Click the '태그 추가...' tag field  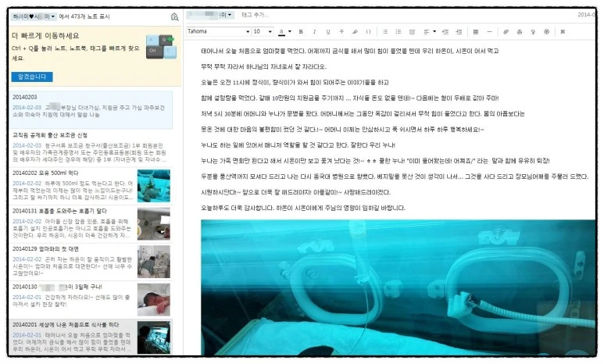pyautogui.click(x=255, y=15)
